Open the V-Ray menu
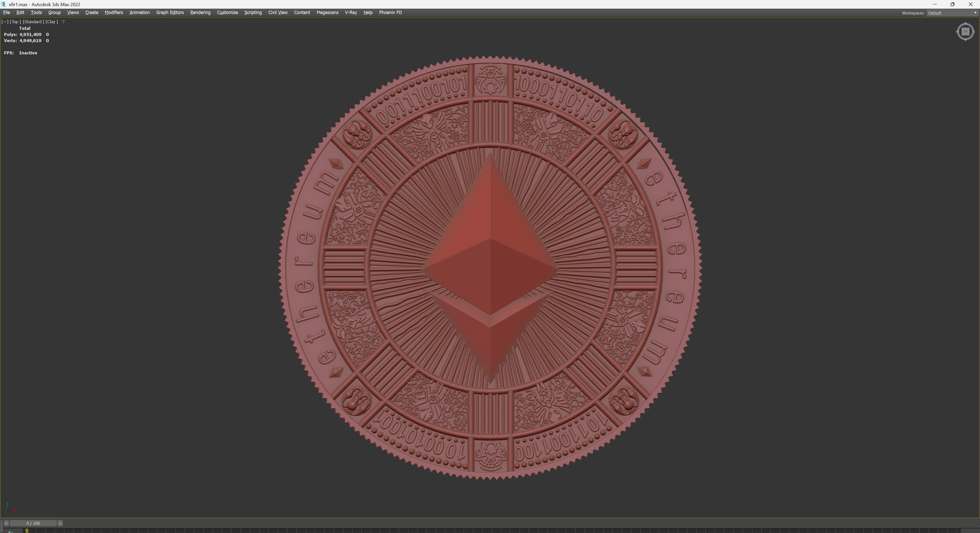This screenshot has width=980, height=533. tap(350, 13)
